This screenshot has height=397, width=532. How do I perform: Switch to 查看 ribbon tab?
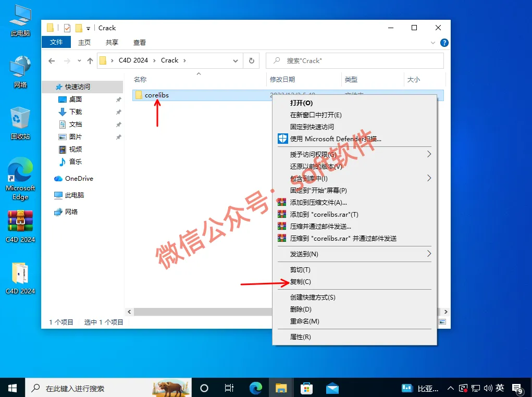click(x=140, y=42)
